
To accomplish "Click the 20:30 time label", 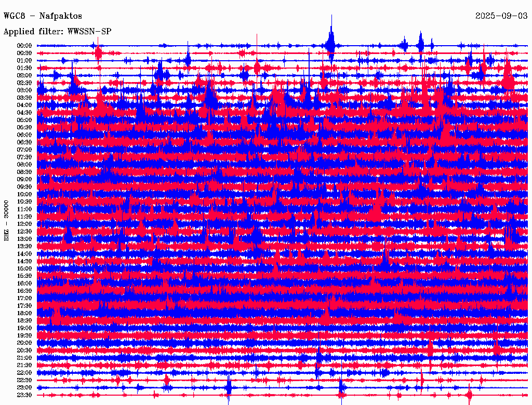I will pyautogui.click(x=24, y=350).
